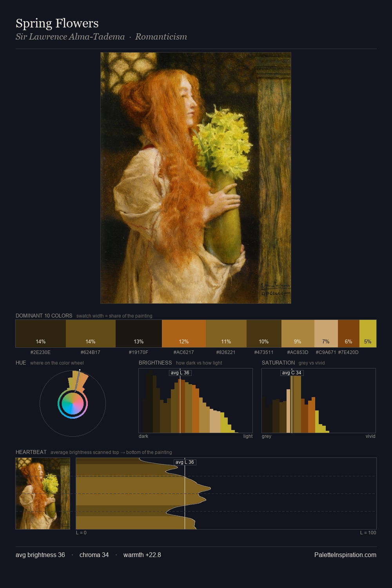
Task: Select the #624B17 olive brown swatch
Action: tap(91, 334)
